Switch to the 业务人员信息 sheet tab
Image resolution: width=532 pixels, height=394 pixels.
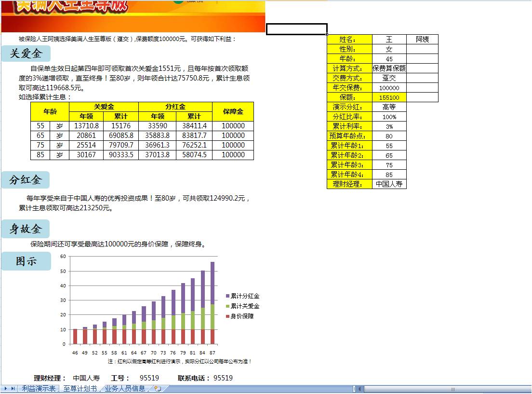coord(125,389)
